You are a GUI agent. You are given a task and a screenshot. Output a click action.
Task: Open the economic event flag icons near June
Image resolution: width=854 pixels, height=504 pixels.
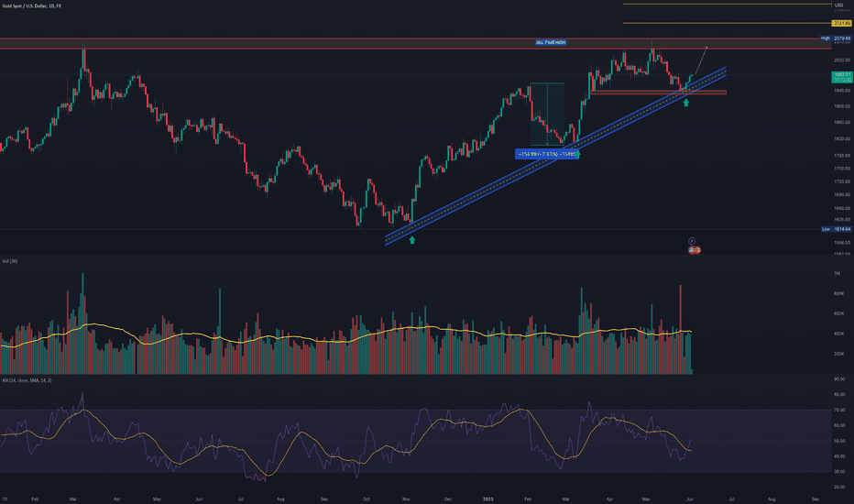pyautogui.click(x=694, y=250)
